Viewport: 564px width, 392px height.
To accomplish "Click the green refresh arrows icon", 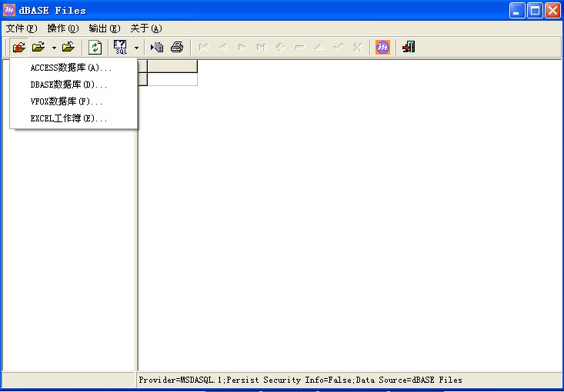I will 95,47.
